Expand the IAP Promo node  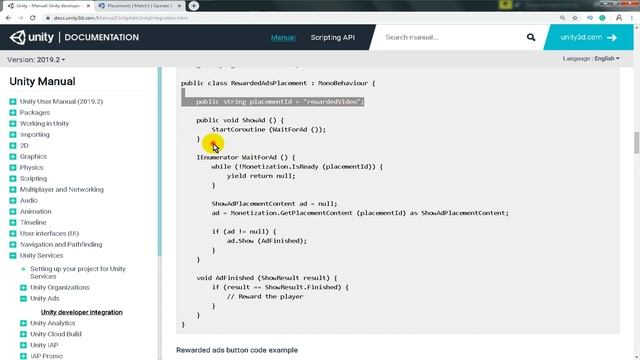click(23, 356)
